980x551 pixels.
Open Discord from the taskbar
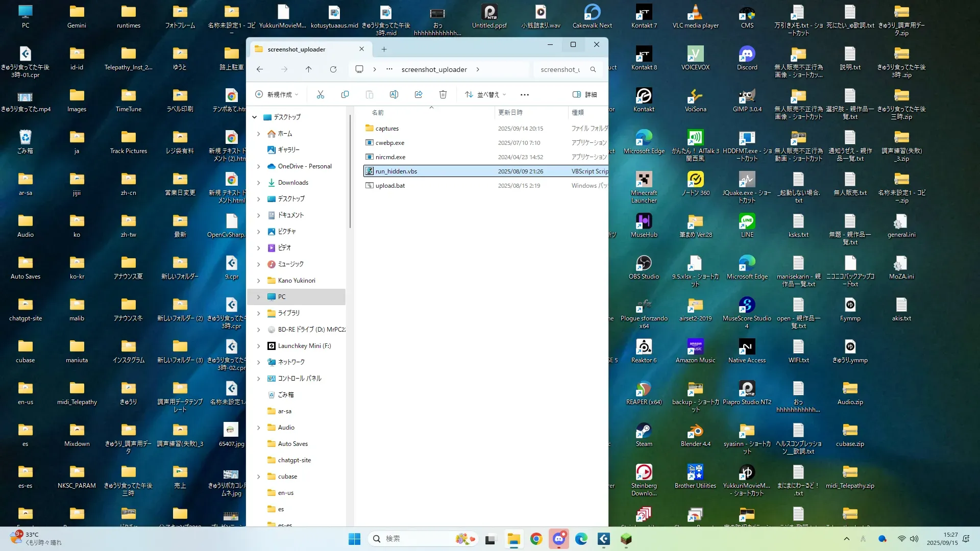coord(559,539)
